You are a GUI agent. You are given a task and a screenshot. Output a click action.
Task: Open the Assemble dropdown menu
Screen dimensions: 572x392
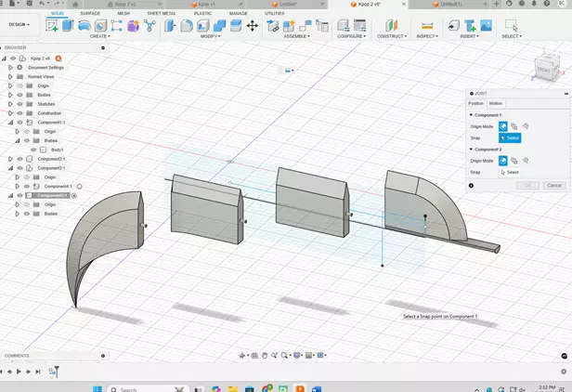point(296,36)
